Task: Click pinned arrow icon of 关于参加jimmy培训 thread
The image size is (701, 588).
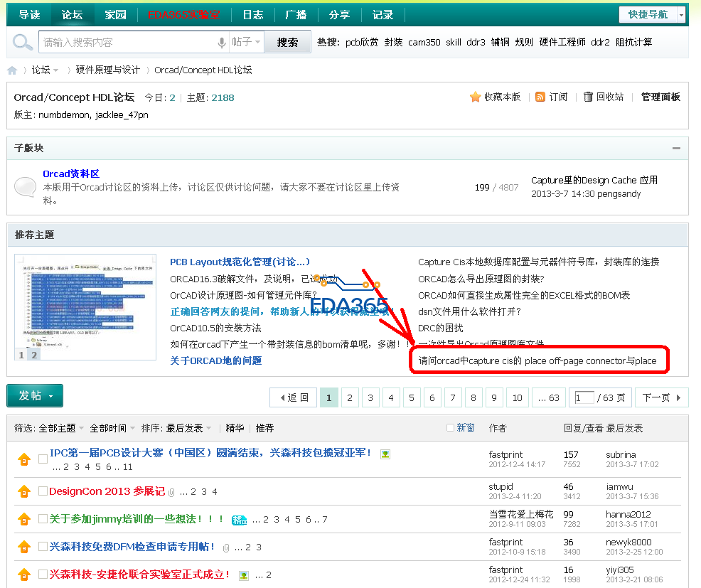Action: pos(24,519)
